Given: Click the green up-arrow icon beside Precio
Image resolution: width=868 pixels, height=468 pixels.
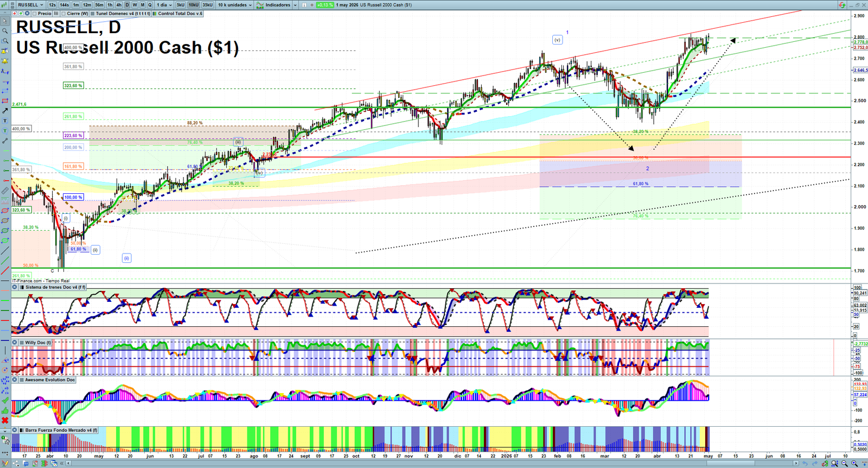Looking at the screenshot, I should click(21, 14).
